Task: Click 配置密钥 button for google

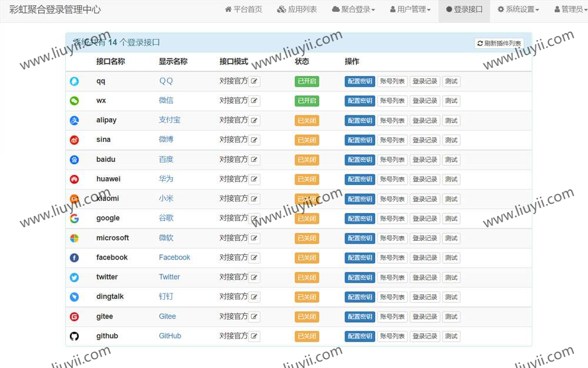Action: click(360, 218)
